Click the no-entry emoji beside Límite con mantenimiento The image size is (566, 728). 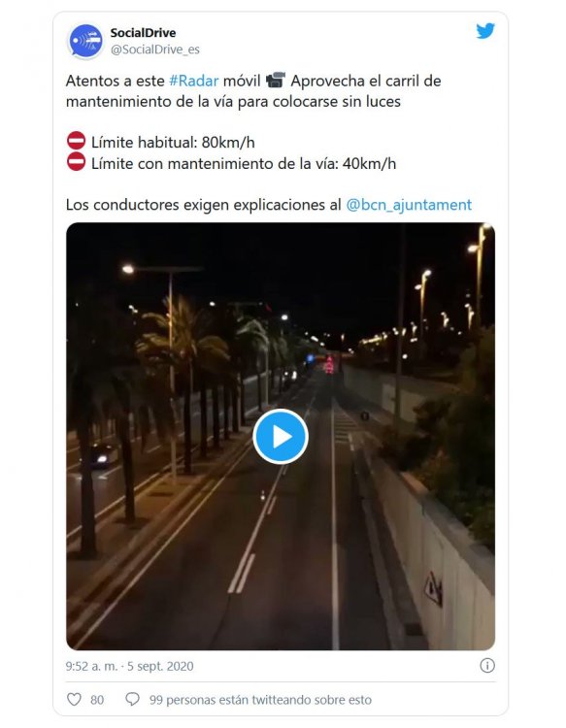[x=76, y=161]
